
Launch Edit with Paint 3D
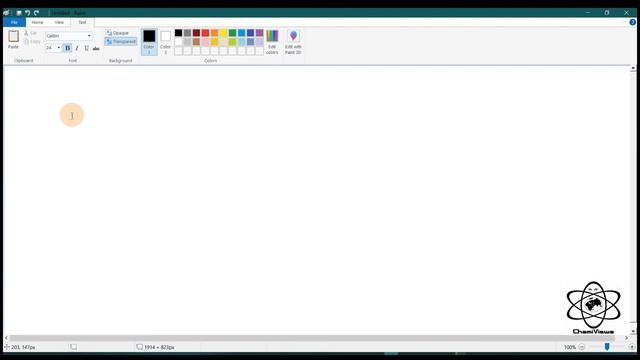(293, 42)
